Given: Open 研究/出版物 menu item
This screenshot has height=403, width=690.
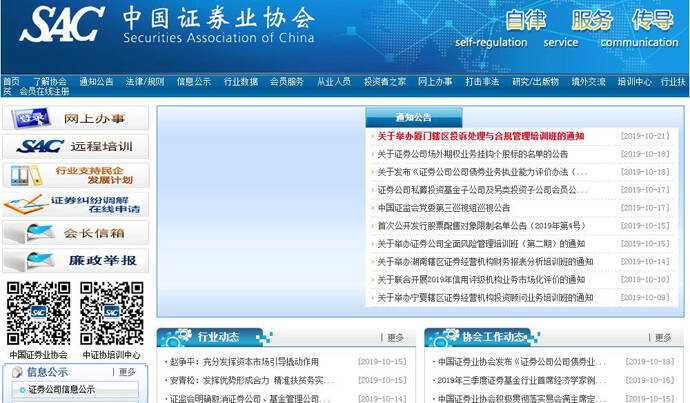Looking at the screenshot, I should [x=536, y=81].
